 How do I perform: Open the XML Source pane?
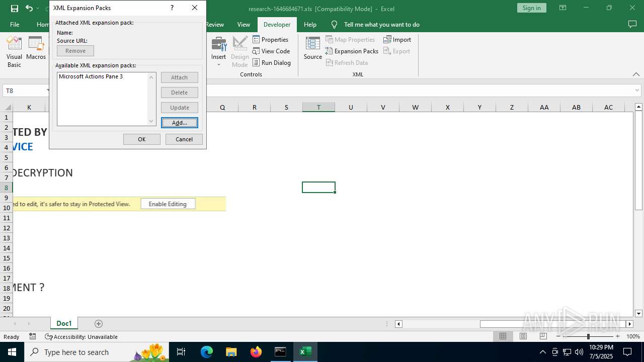coord(312,49)
